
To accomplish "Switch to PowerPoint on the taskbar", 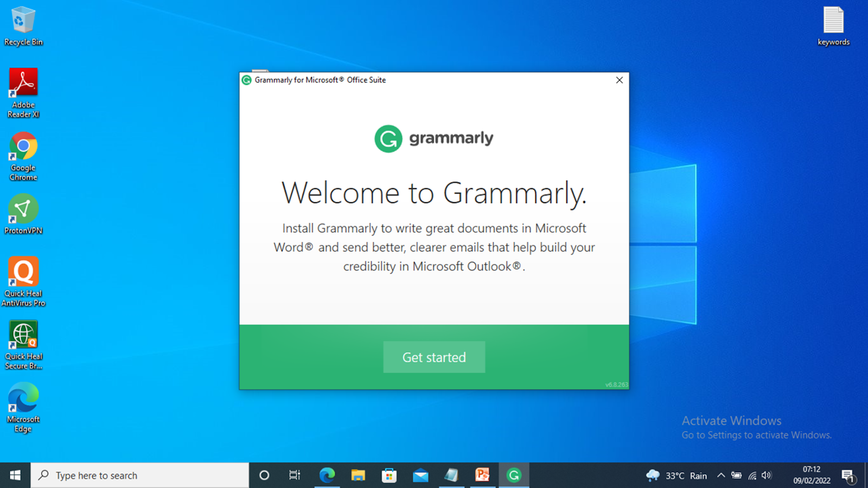I will coord(482,476).
